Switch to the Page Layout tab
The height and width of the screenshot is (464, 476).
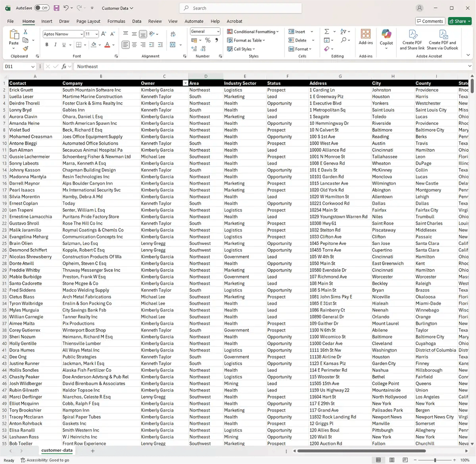(88, 21)
